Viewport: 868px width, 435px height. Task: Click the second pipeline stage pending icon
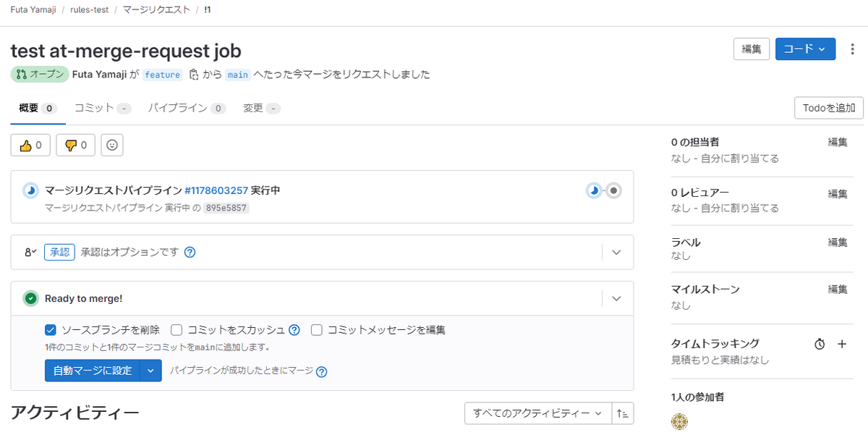[614, 191]
